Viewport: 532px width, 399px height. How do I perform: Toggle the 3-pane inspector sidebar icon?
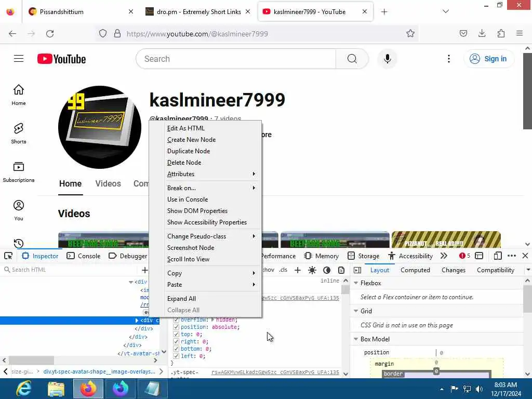[357, 270]
